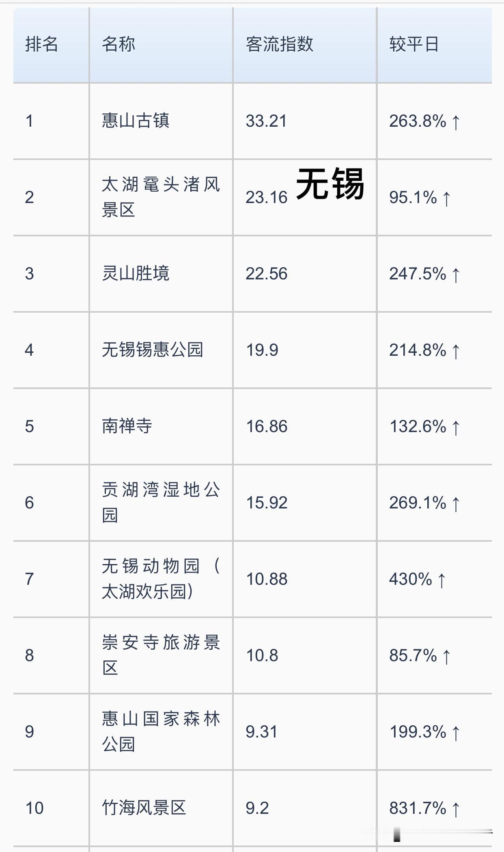Click the 33.21 index value

click(266, 121)
